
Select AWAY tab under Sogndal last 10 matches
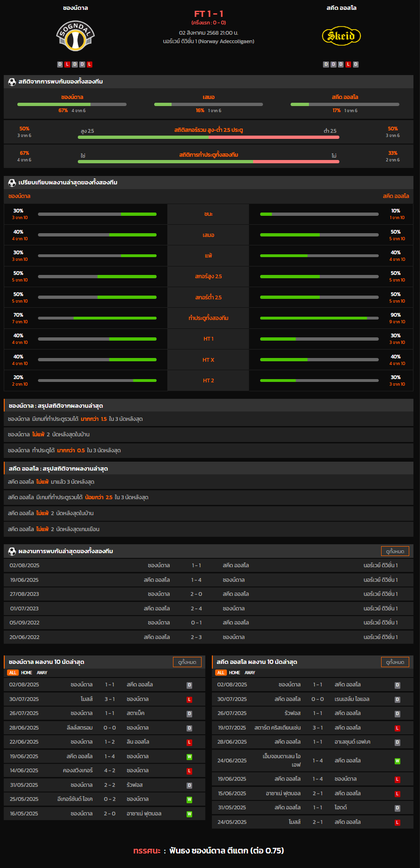tap(42, 673)
